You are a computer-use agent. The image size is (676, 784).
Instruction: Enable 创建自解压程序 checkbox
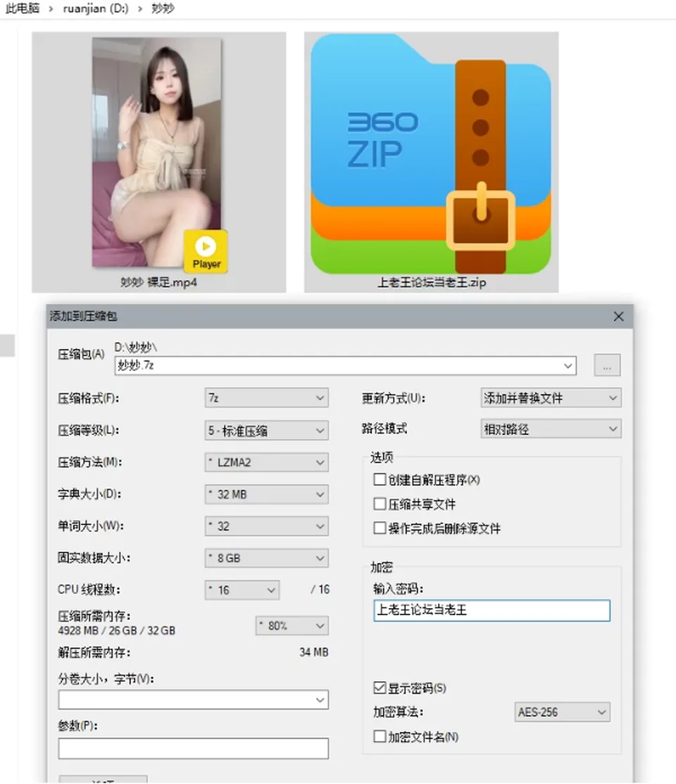pyautogui.click(x=380, y=480)
